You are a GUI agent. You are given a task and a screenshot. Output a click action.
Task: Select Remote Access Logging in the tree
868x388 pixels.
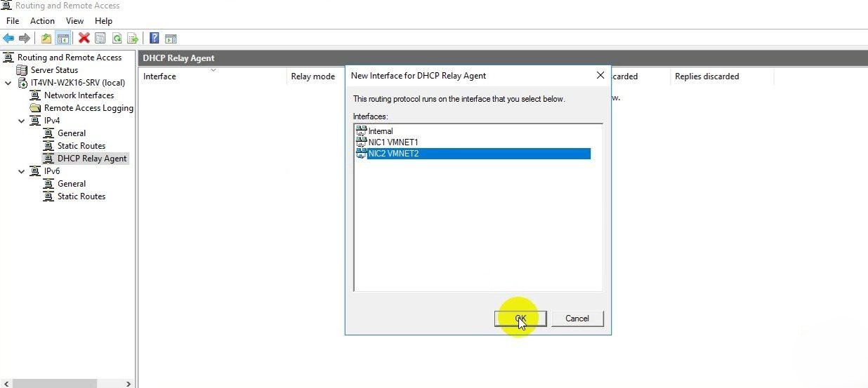click(x=88, y=108)
